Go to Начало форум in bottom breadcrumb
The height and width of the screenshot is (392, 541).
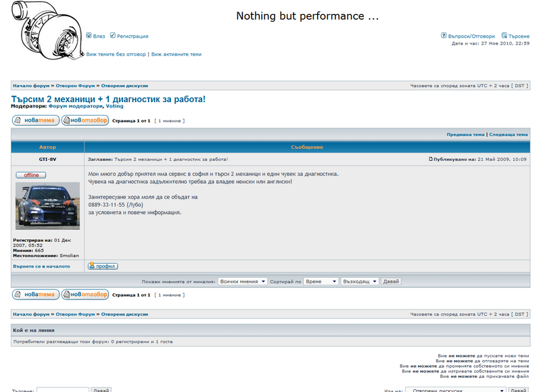click(x=31, y=314)
